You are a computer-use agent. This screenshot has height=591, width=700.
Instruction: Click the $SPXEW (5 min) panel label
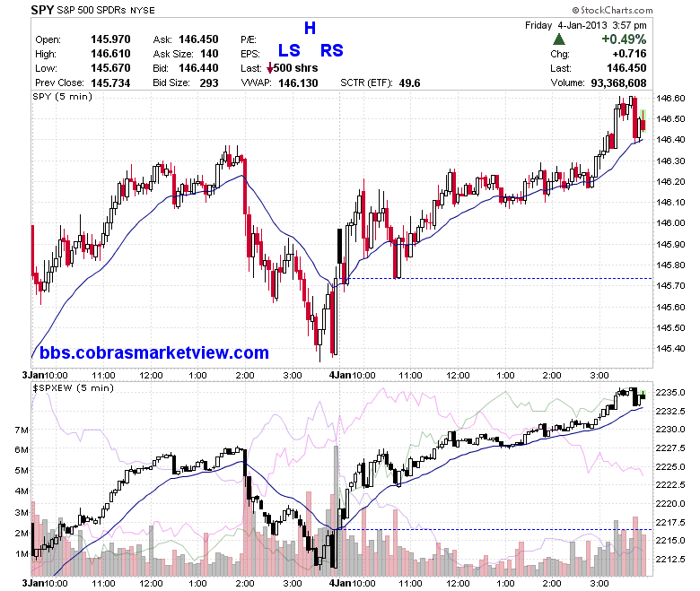click(x=73, y=387)
